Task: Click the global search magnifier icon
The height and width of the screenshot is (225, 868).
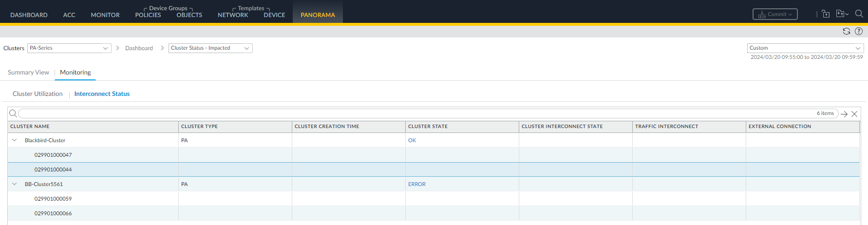Action: [859, 14]
